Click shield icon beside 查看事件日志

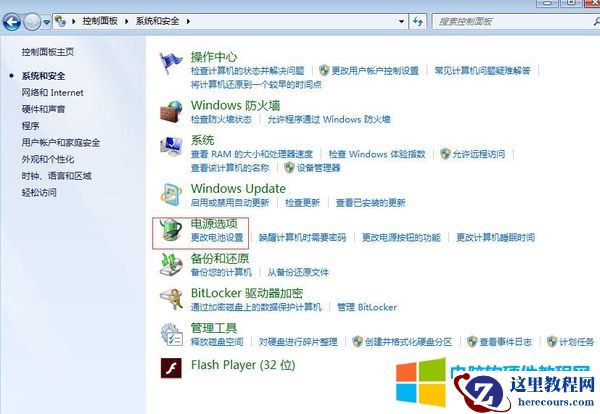pyautogui.click(x=472, y=341)
